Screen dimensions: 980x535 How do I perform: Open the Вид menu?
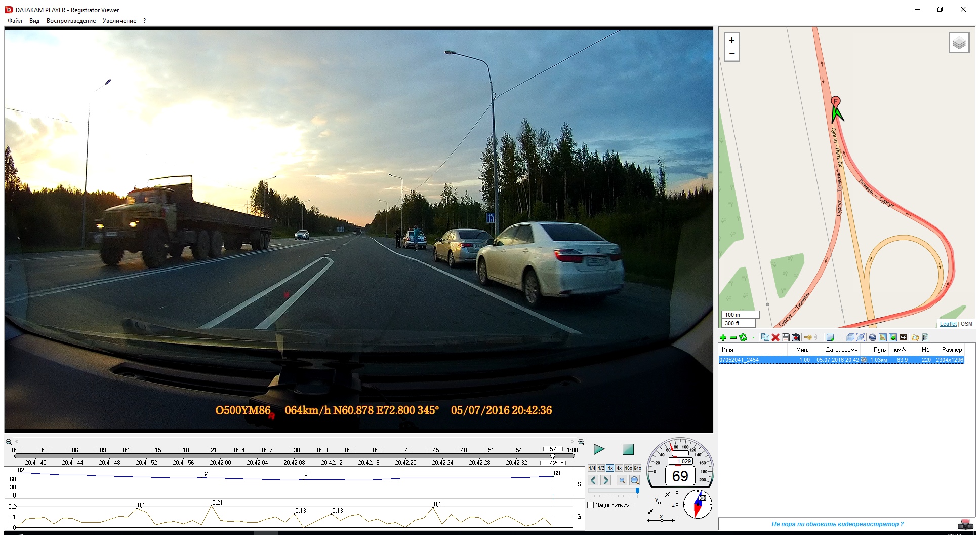coord(34,21)
